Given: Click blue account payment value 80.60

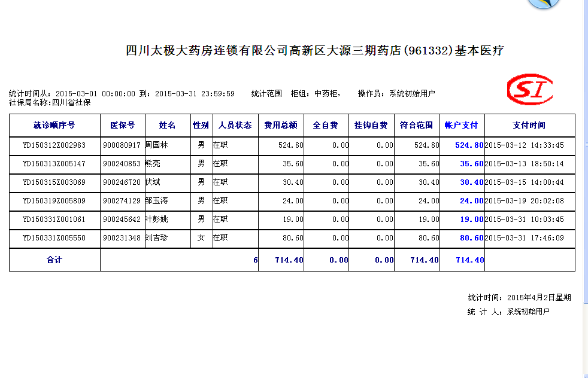Looking at the screenshot, I should click(x=472, y=238).
